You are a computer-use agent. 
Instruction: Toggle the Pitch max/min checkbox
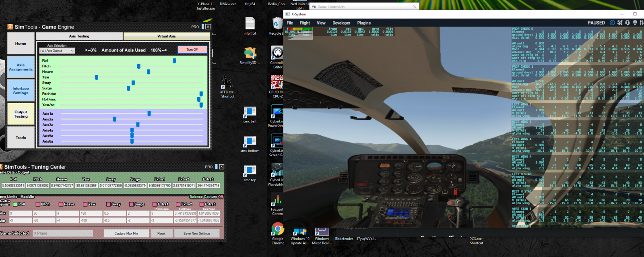pos(37,204)
